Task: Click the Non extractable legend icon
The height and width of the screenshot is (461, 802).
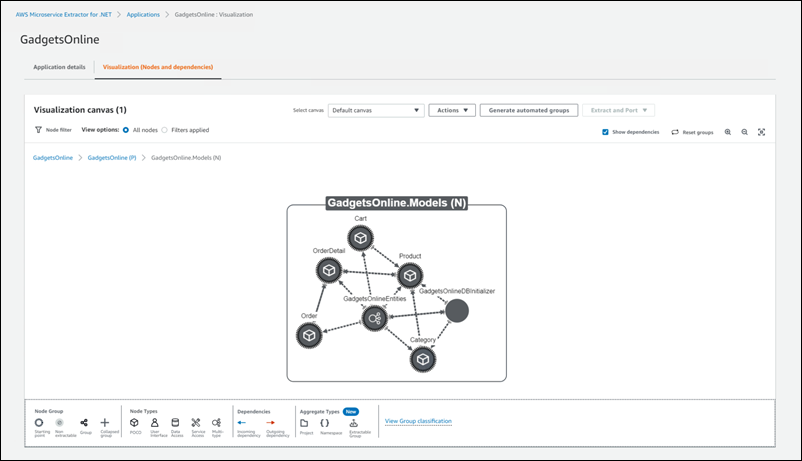Action: (59, 423)
